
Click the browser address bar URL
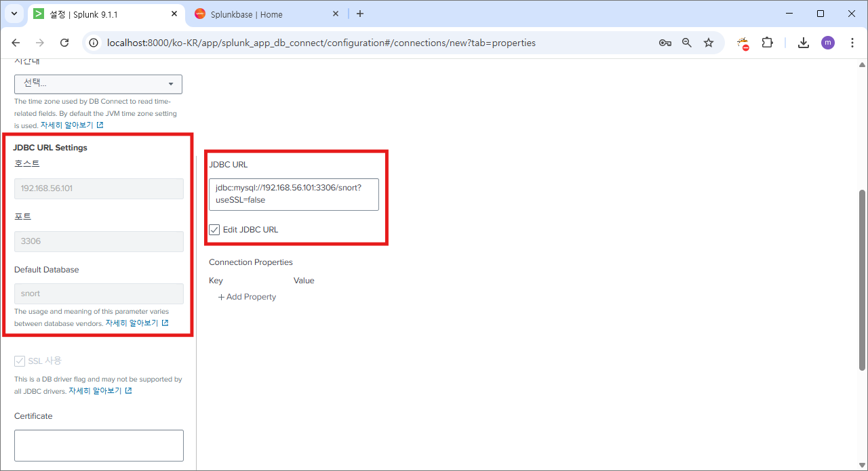point(321,43)
